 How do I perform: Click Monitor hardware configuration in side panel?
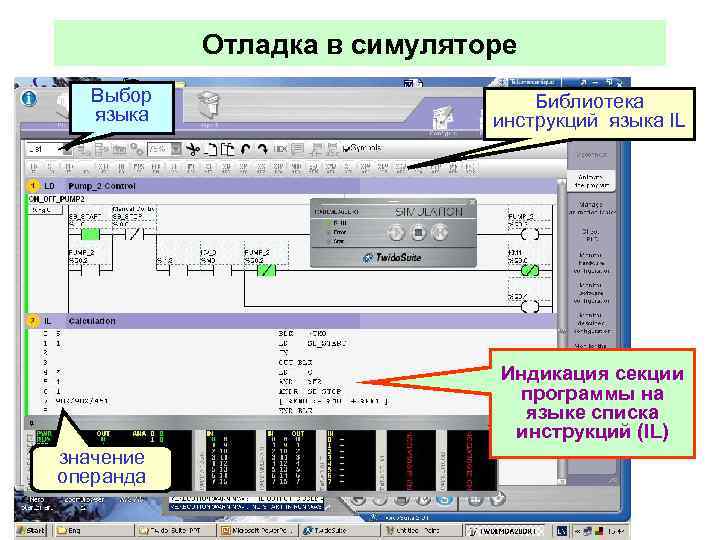pos(591,263)
